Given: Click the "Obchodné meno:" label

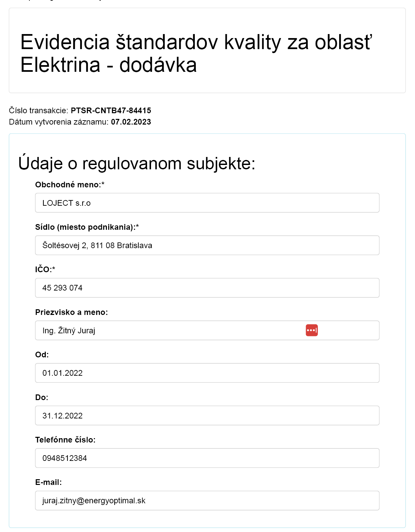Looking at the screenshot, I should click(70, 185).
